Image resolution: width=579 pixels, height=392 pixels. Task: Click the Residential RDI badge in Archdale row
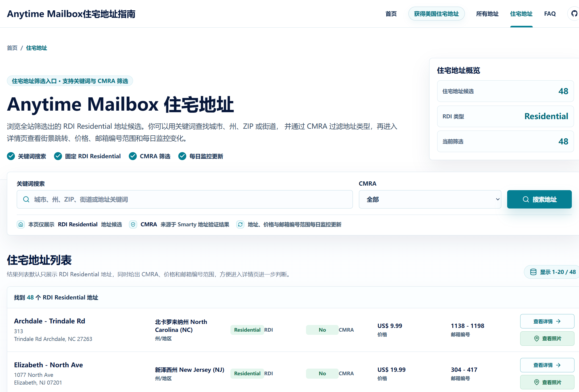click(x=247, y=330)
